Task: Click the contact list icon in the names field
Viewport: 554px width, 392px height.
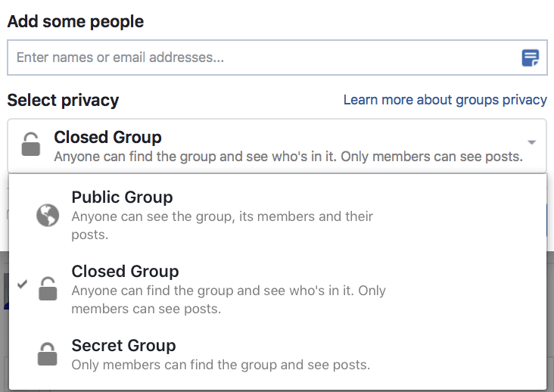Action: click(x=531, y=58)
